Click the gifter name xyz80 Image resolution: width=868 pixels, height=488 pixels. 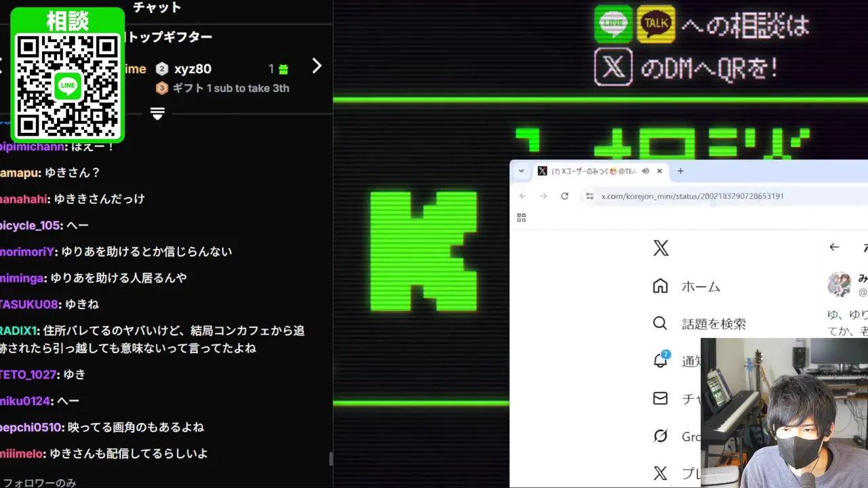point(193,68)
